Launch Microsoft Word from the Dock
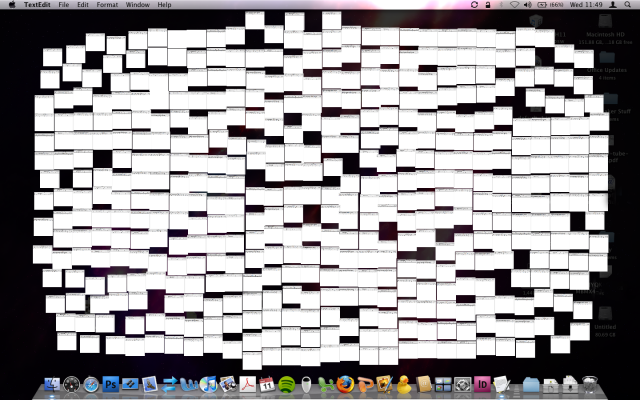The width and height of the screenshot is (640, 400). [189, 384]
